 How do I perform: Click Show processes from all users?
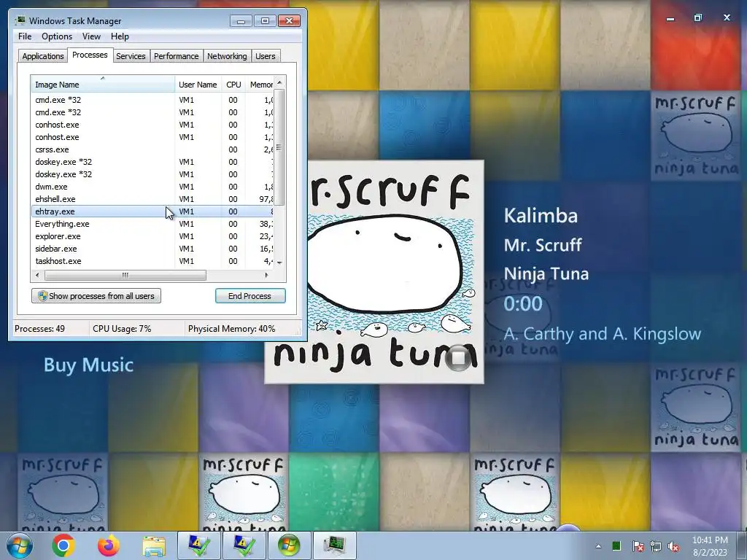96,296
